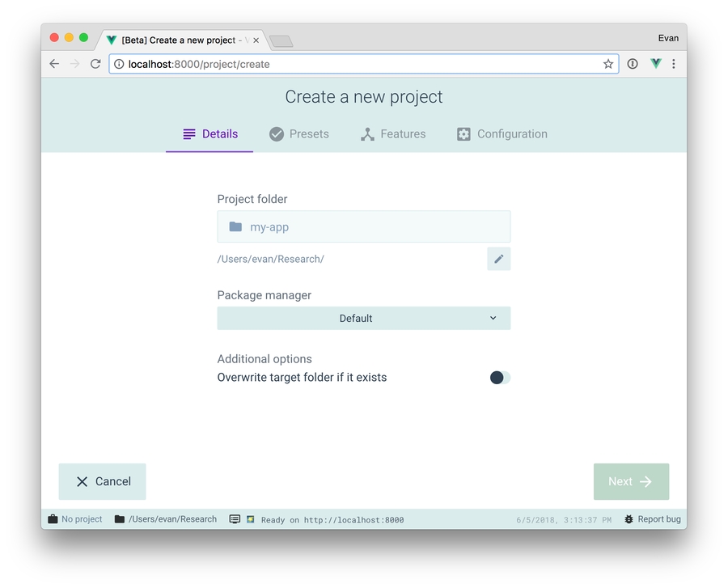728x588 pixels.
Task: Click the Vue devtools extension icon
Action: point(655,64)
